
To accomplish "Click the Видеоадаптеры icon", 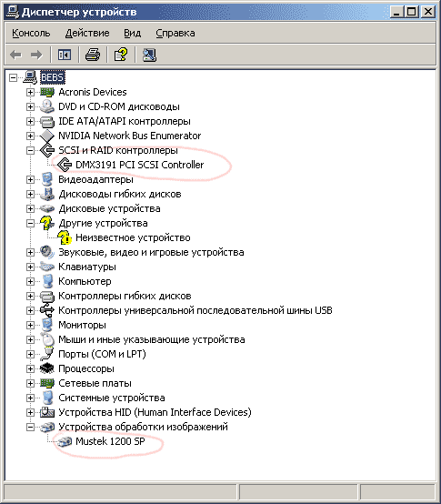I will pyautogui.click(x=47, y=179).
